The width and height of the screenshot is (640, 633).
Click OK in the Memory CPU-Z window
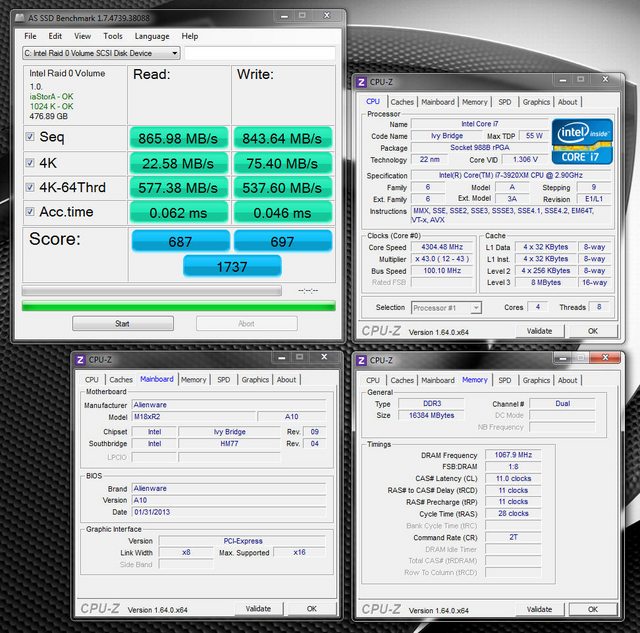(593, 609)
